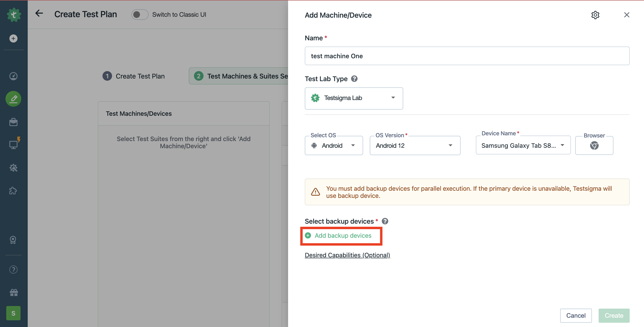Expand the Testsigma Lab dropdown
This screenshot has width=644, height=327.
point(354,98)
